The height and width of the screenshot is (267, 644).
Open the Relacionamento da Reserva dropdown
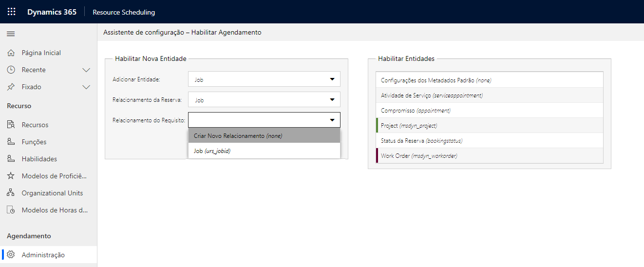click(x=264, y=100)
